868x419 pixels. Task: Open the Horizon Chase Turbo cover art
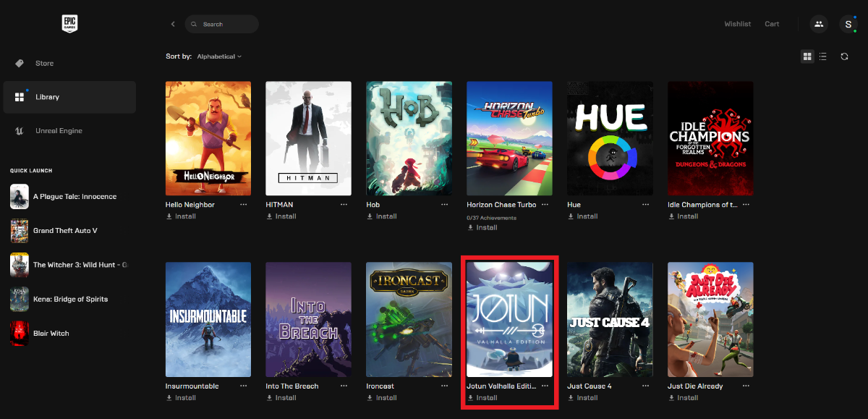pyautogui.click(x=509, y=138)
